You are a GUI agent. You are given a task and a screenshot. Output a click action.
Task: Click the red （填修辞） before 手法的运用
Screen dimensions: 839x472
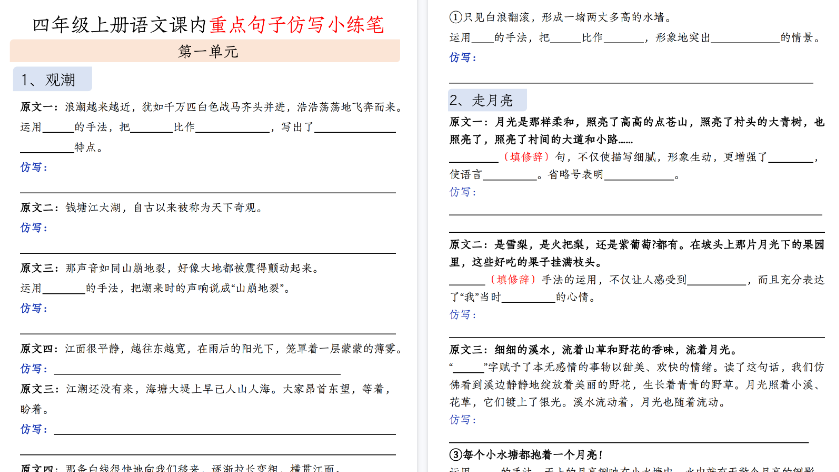click(512, 279)
